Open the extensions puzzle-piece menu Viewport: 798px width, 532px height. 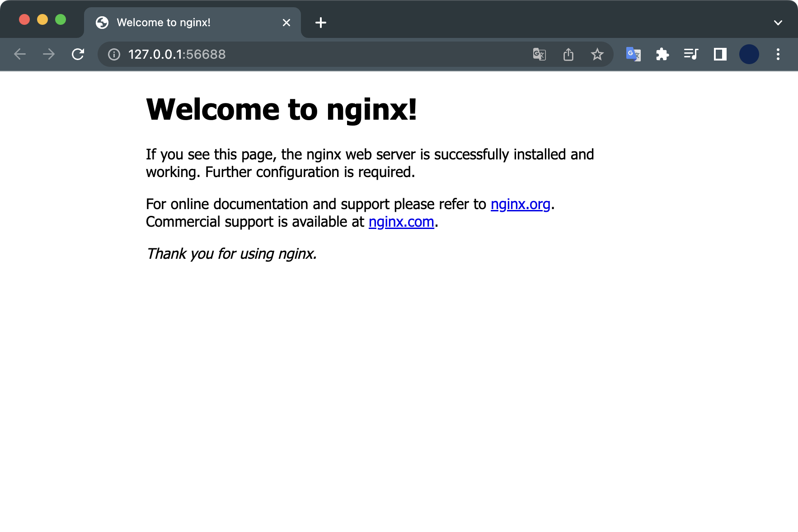point(662,54)
